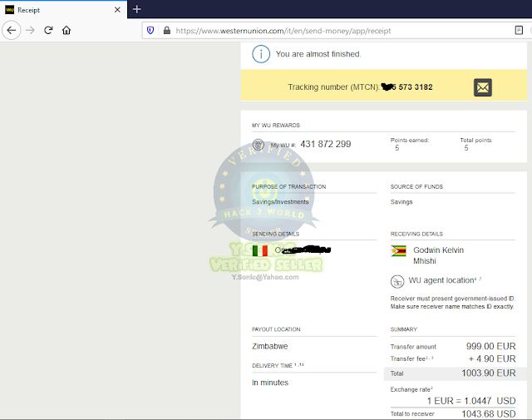Image resolution: width=532 pixels, height=420 pixels.
Task: Select the Receipt browser tab
Action: [63, 9]
